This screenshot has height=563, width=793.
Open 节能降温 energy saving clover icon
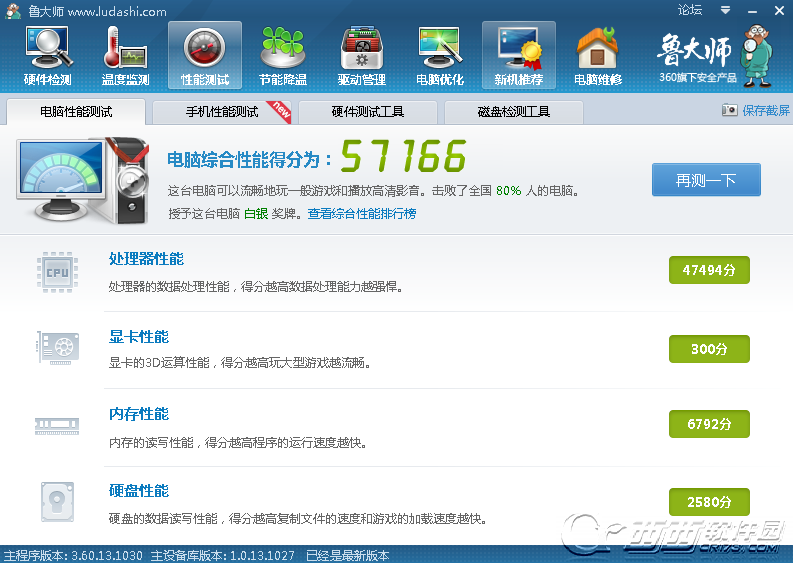[283, 56]
